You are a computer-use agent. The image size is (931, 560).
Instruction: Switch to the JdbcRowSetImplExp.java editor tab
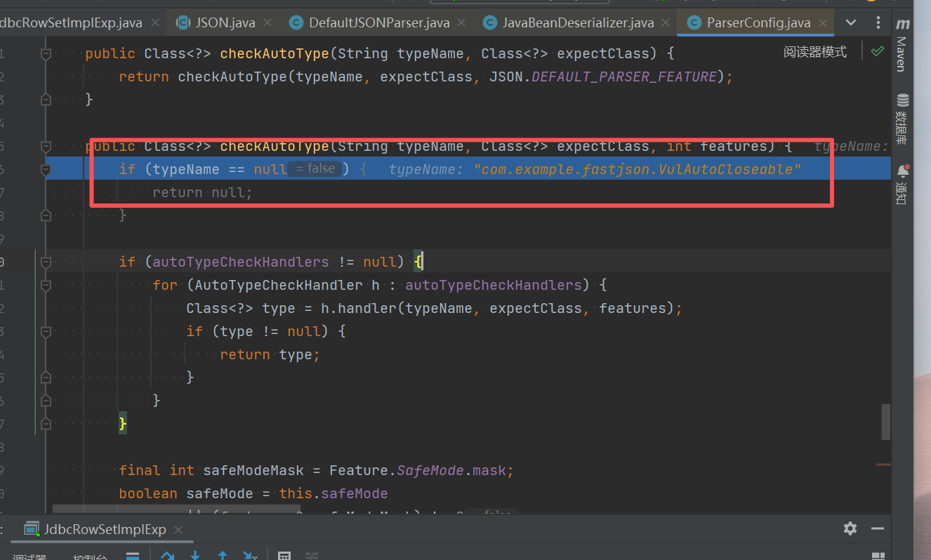click(x=81, y=23)
